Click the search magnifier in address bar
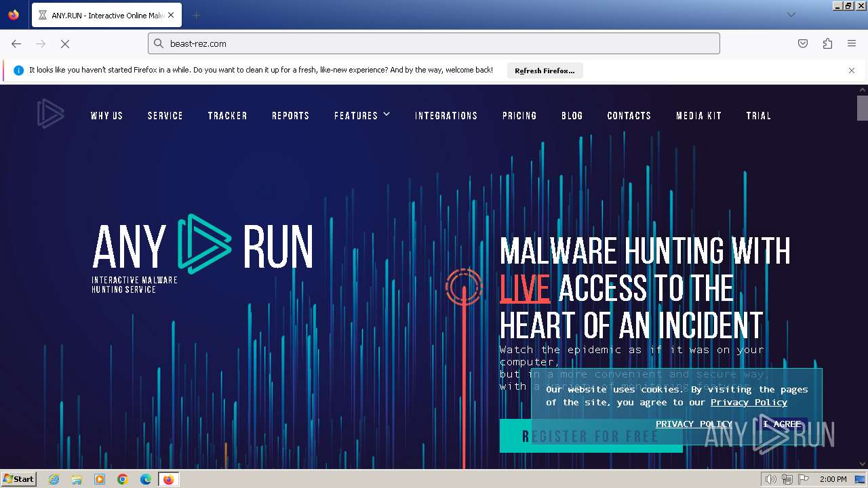 pos(159,43)
